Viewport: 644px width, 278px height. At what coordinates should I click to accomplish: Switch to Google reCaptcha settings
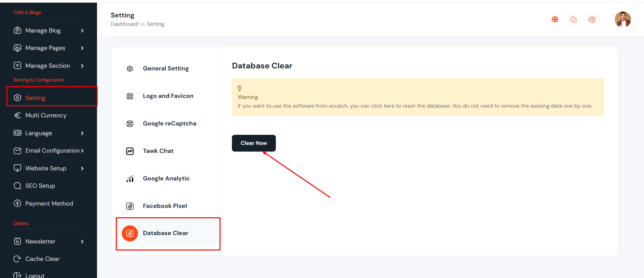[169, 123]
